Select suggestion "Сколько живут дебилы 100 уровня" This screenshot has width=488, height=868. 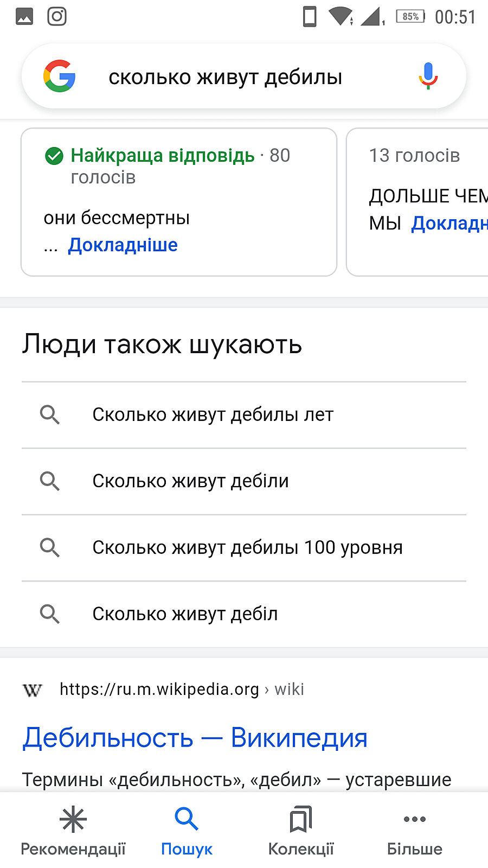point(247,548)
